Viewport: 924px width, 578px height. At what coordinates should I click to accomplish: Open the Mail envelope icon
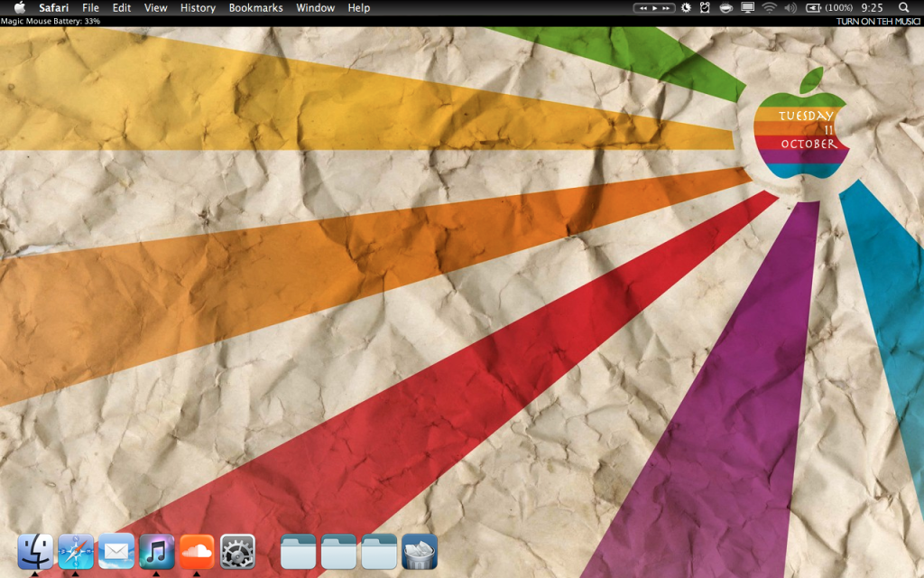[x=116, y=552]
